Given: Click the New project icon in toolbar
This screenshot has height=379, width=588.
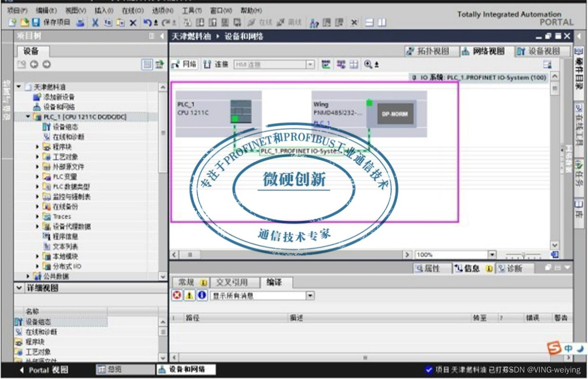Looking at the screenshot, I should (13, 22).
